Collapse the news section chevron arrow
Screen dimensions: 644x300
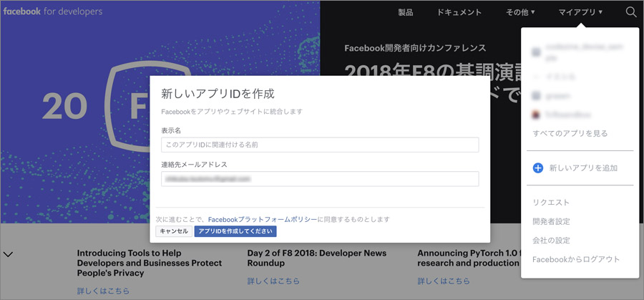pos(8,254)
